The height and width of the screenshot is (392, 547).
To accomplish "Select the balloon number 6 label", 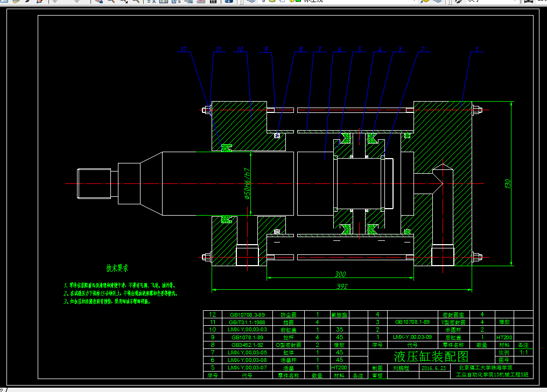I will (x=339, y=49).
